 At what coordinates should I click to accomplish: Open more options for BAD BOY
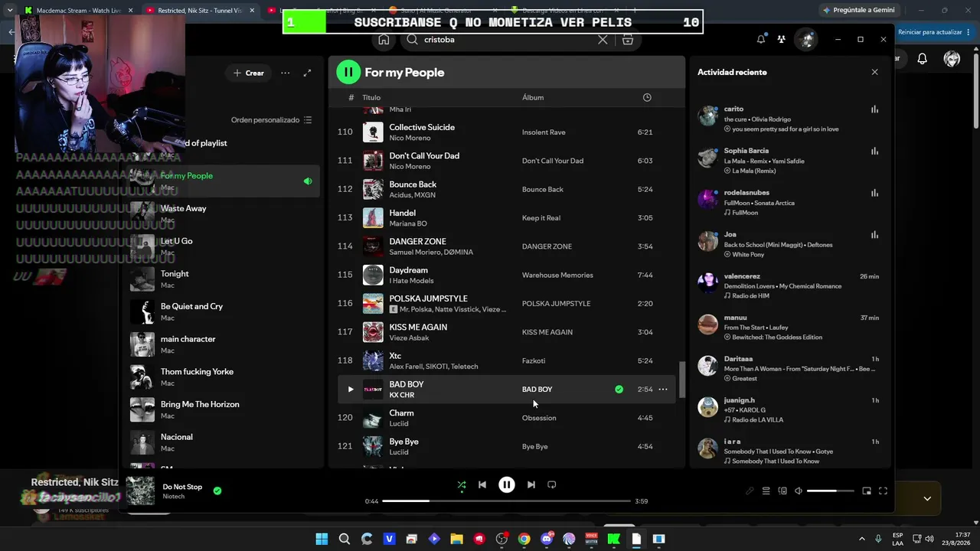pyautogui.click(x=663, y=390)
